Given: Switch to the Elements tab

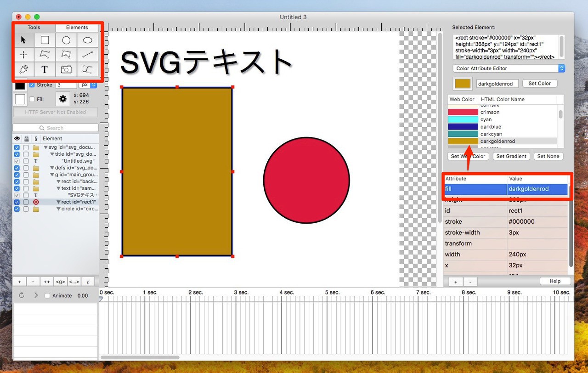Looking at the screenshot, I should pyautogui.click(x=77, y=28).
